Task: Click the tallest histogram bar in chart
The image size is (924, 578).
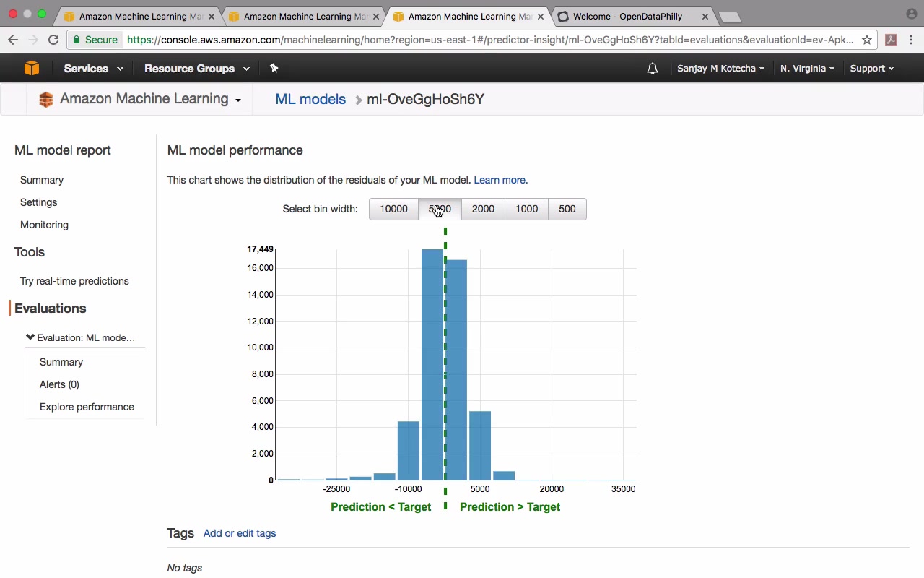Action: (x=432, y=365)
